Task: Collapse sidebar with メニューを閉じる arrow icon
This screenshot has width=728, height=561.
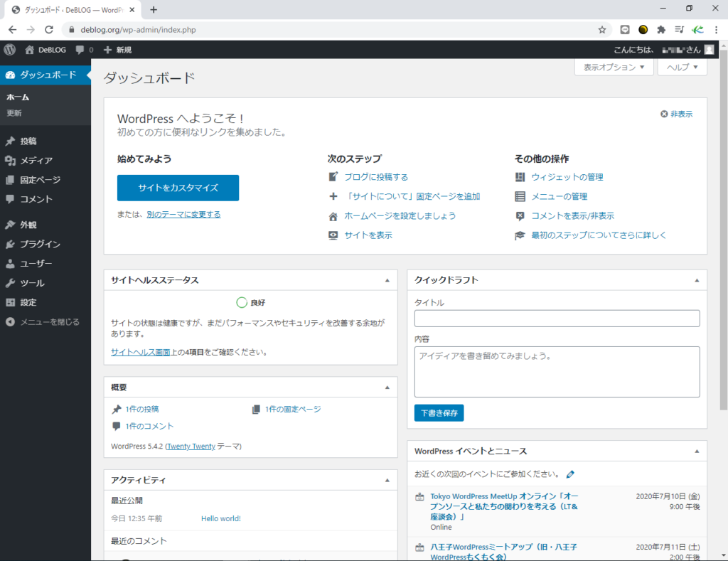Action: pos(10,322)
